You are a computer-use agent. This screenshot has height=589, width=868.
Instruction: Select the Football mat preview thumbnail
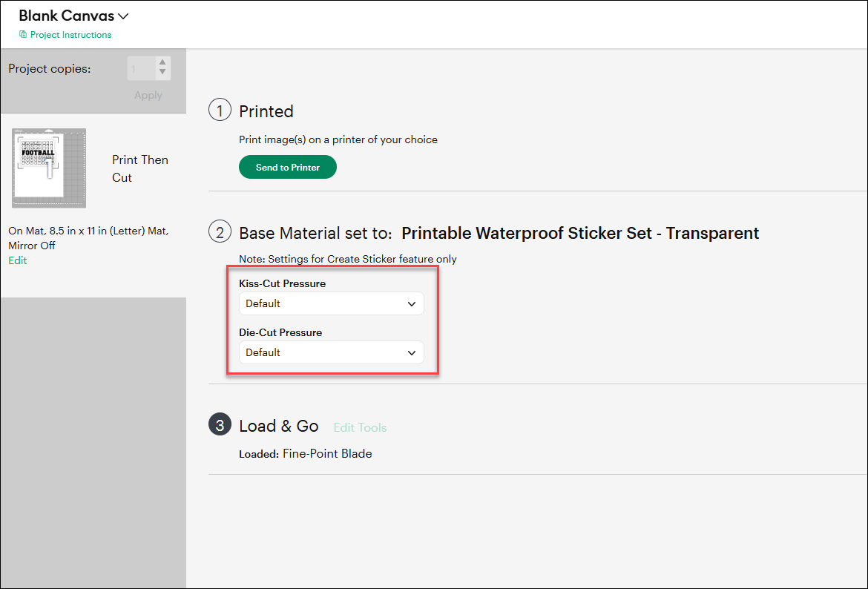(x=49, y=168)
